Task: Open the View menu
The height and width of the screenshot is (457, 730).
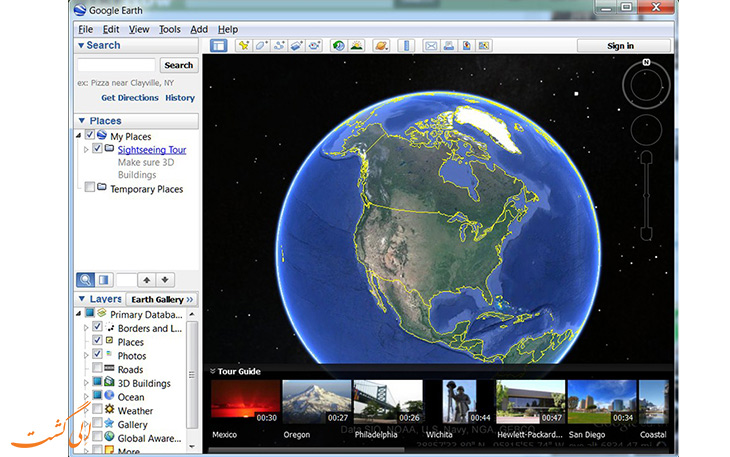Action: [x=139, y=29]
